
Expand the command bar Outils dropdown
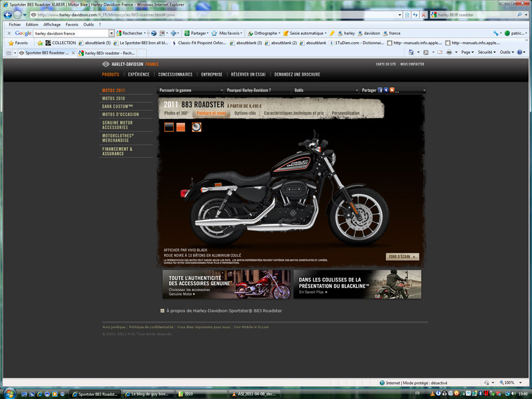pos(507,52)
